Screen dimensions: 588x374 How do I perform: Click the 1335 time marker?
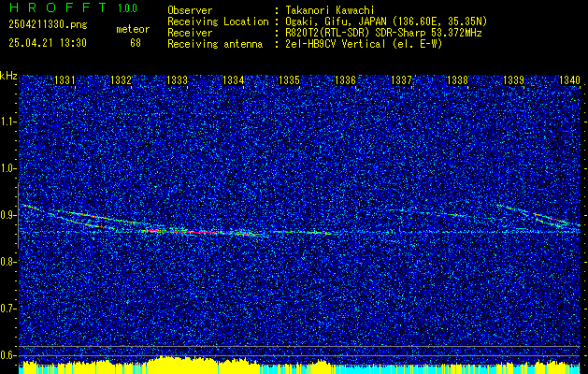(x=289, y=79)
